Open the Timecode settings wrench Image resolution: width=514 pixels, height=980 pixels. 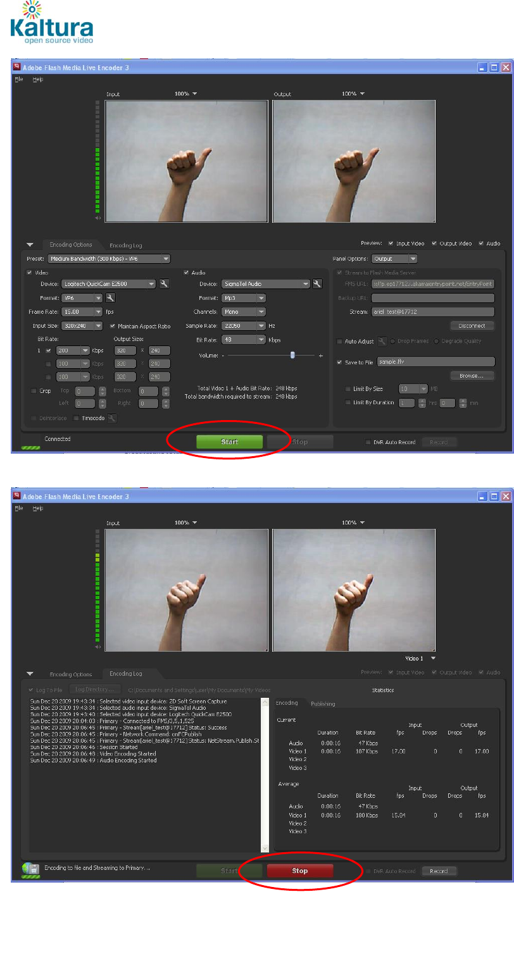pos(112,418)
